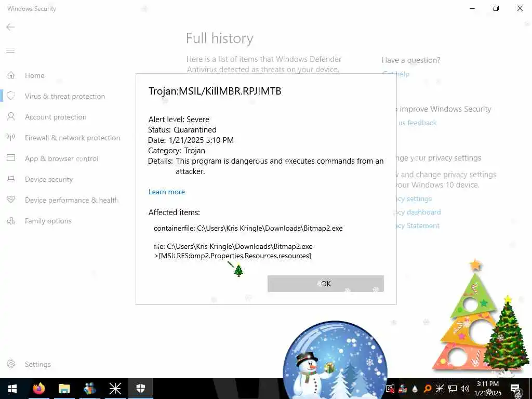Select the snow globe snowman desktop widget

tap(335, 360)
